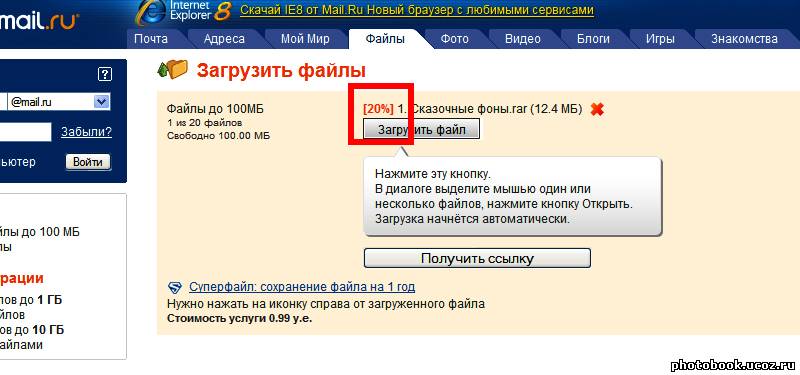Open the Почта tab
Screen dimensions: 800x375
(x=151, y=39)
